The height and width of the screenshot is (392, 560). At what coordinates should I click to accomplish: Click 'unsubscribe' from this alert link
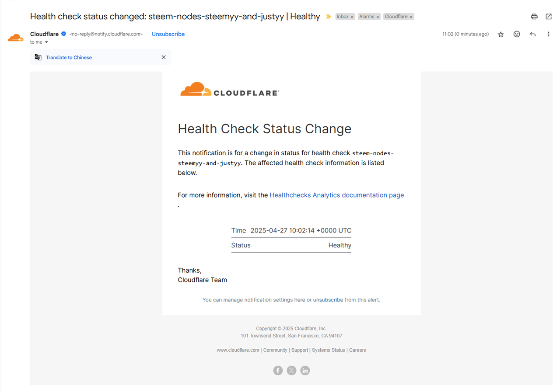[328, 300]
